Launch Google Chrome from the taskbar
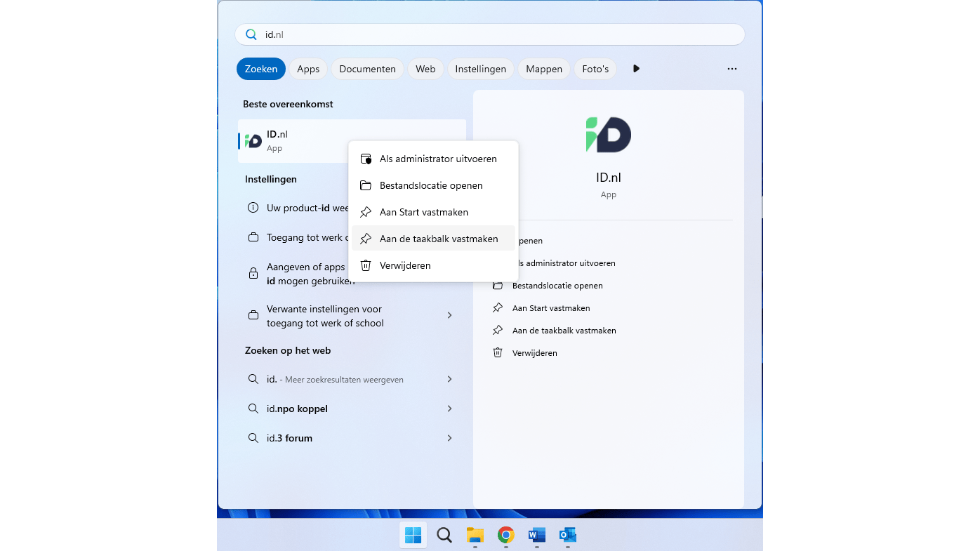The height and width of the screenshot is (551, 980). tap(506, 535)
